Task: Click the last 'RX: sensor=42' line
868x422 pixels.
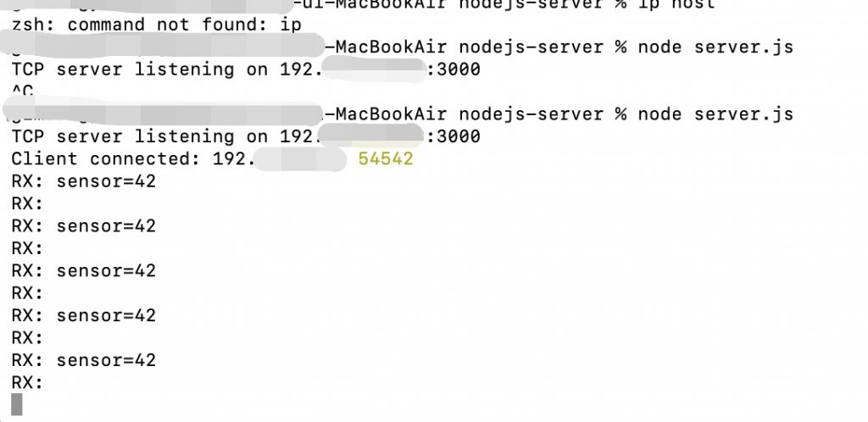Action: point(84,361)
